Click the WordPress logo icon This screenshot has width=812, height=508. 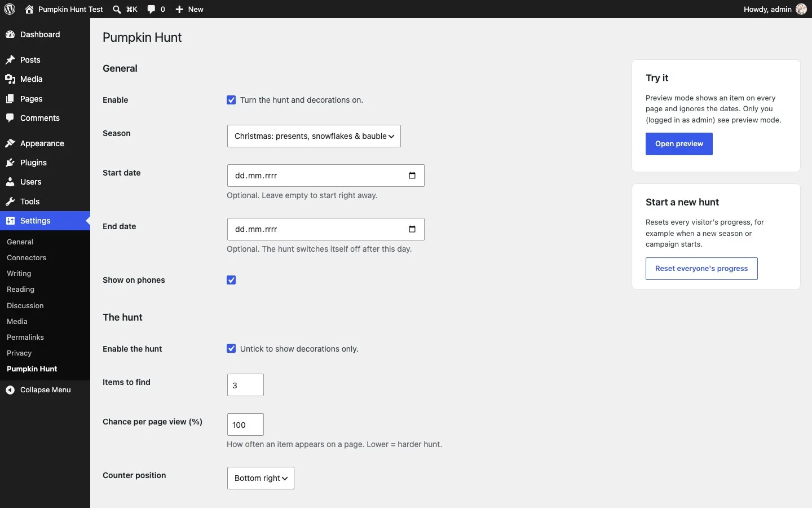pyautogui.click(x=10, y=9)
